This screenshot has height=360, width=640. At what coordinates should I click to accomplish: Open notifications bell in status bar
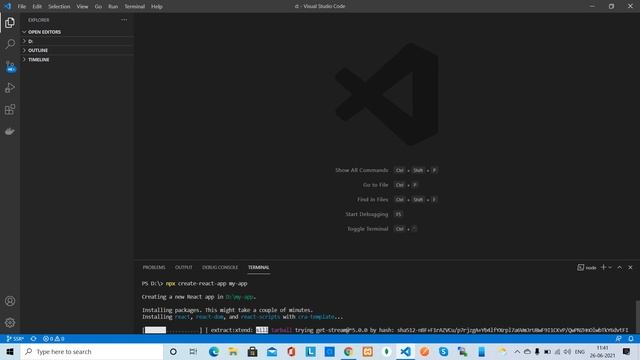tap(631, 339)
